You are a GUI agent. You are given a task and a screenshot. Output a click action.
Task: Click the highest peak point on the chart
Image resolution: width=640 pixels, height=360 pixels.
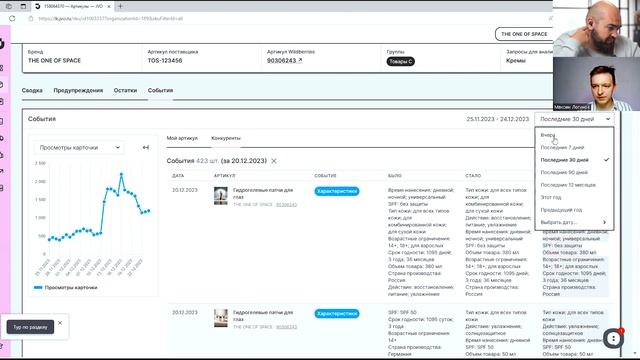click(121, 174)
